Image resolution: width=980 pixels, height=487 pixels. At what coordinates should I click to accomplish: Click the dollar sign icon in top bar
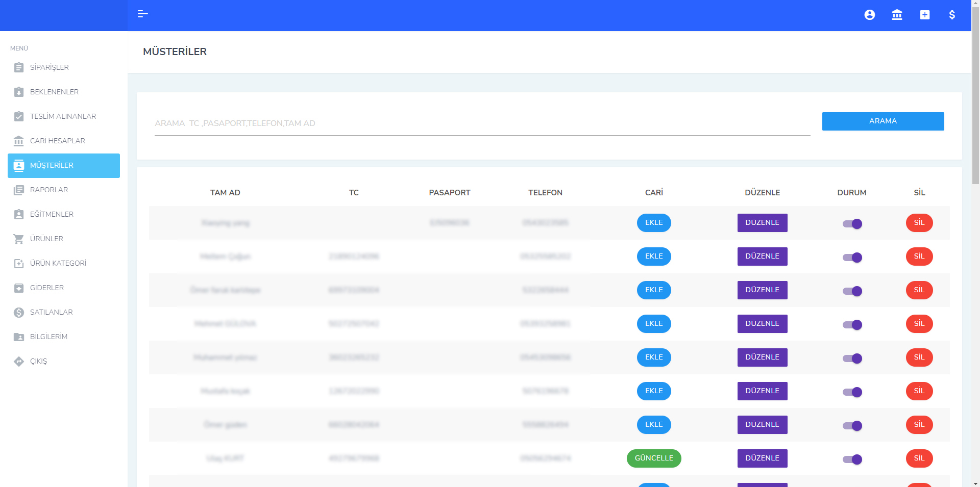click(x=952, y=15)
